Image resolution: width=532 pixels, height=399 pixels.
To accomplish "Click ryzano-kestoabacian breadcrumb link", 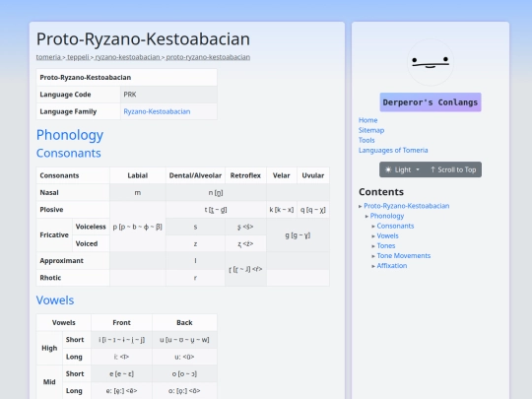I will click(127, 57).
